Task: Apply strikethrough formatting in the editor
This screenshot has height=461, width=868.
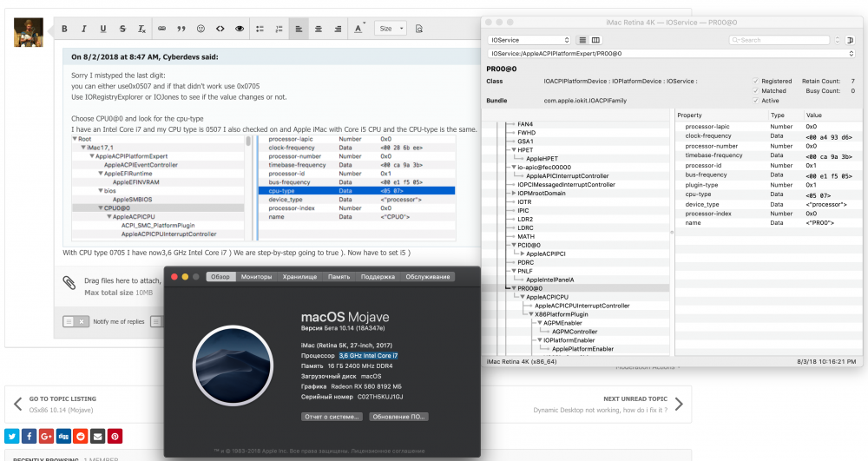Action: (x=122, y=29)
